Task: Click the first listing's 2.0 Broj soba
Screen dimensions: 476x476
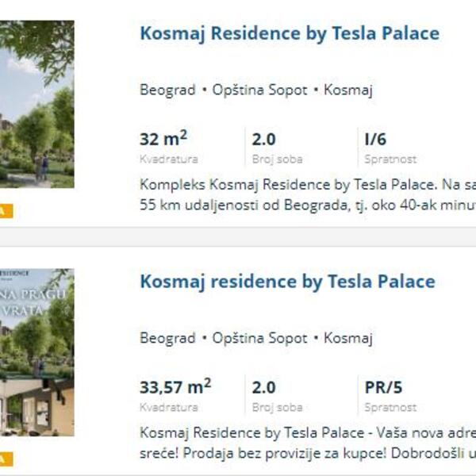Action: coord(263,140)
